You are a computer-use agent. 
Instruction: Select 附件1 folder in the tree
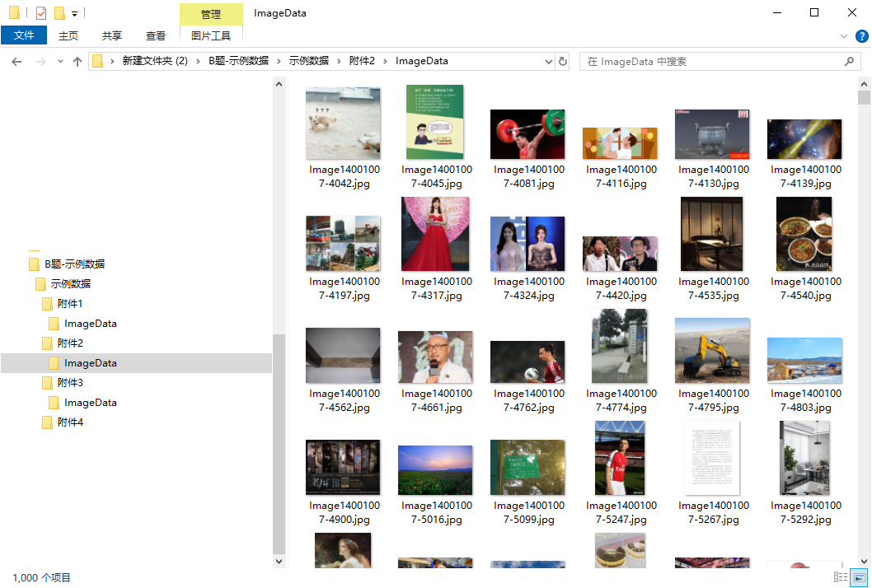coord(69,303)
